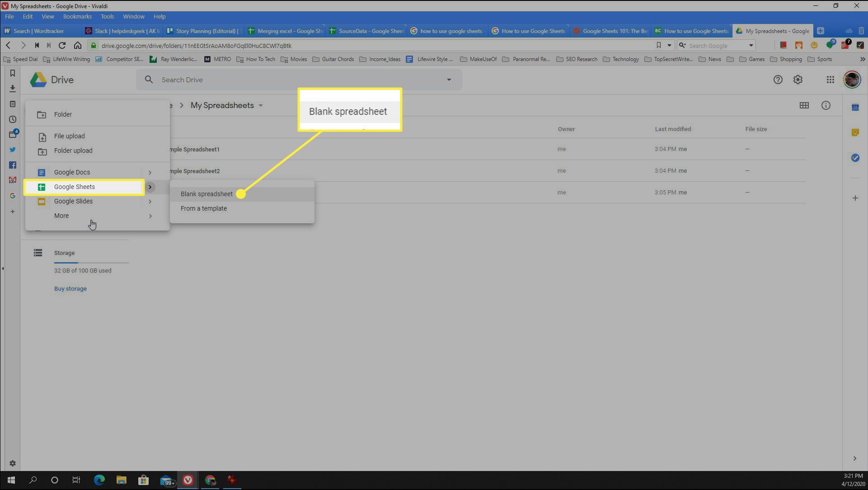Open the Google account avatar

click(852, 80)
